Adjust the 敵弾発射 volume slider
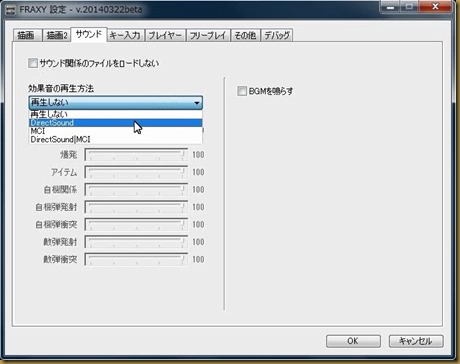The image size is (460, 364). (136, 242)
